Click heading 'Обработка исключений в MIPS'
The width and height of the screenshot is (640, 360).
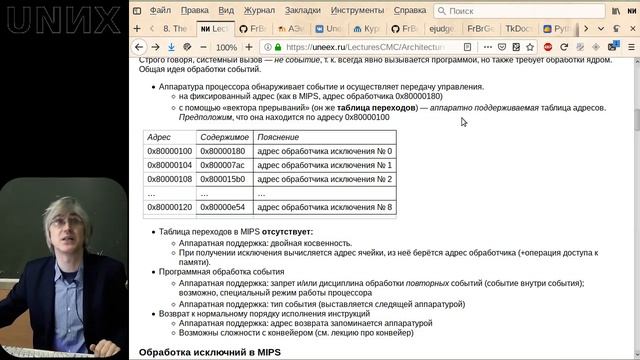click(210, 352)
